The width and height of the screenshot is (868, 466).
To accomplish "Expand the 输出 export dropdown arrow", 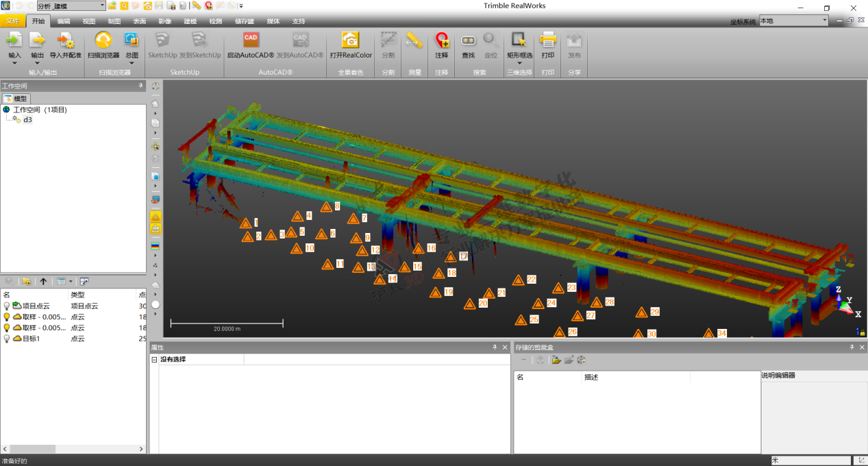I will point(37,63).
